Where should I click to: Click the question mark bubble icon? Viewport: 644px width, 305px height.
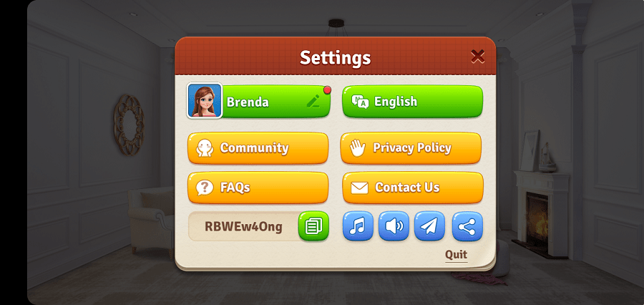coord(205,188)
